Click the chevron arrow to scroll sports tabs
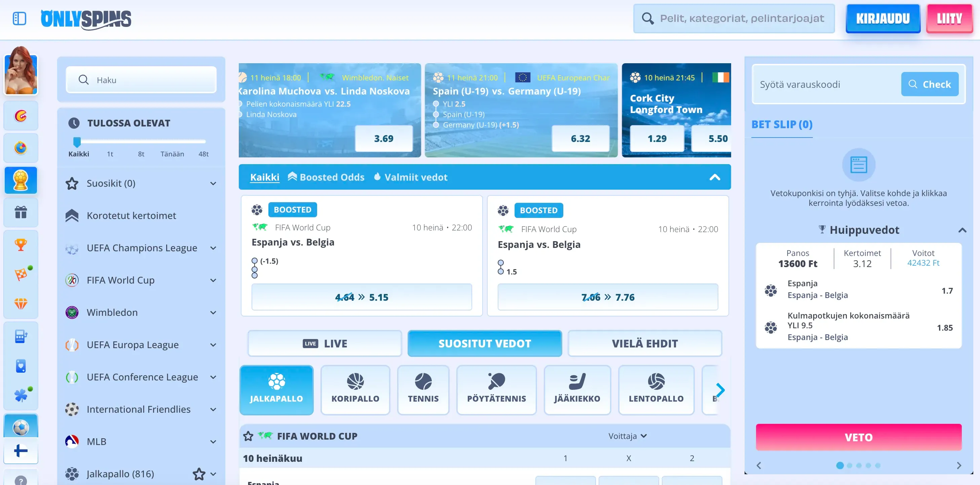This screenshot has height=485, width=980. point(720,390)
